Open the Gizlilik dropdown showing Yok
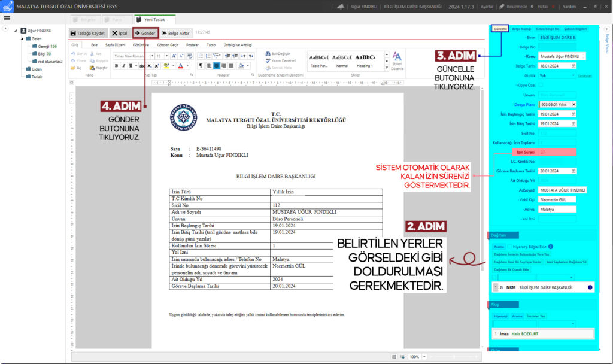The height and width of the screenshot is (364, 613). click(573, 75)
